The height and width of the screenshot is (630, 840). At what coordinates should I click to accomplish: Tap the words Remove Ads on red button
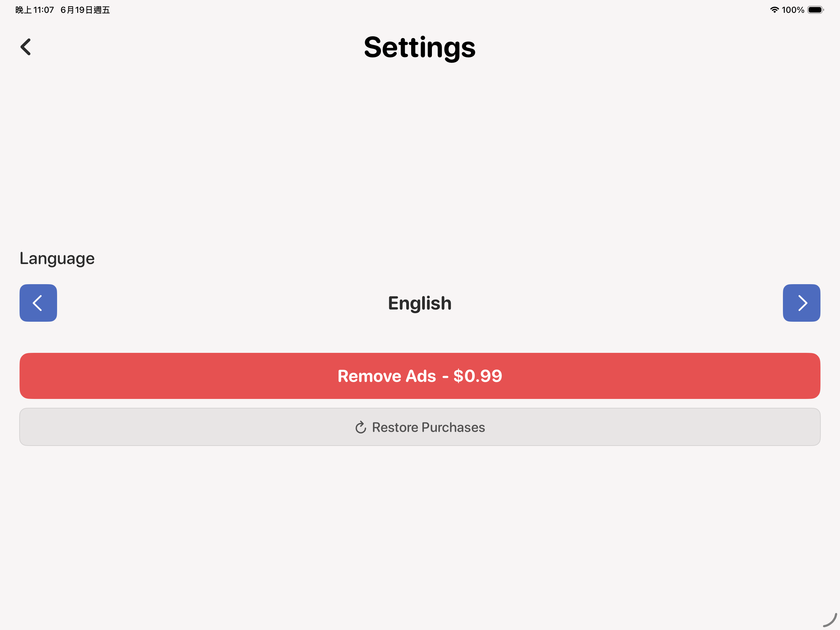pyautogui.click(x=387, y=376)
